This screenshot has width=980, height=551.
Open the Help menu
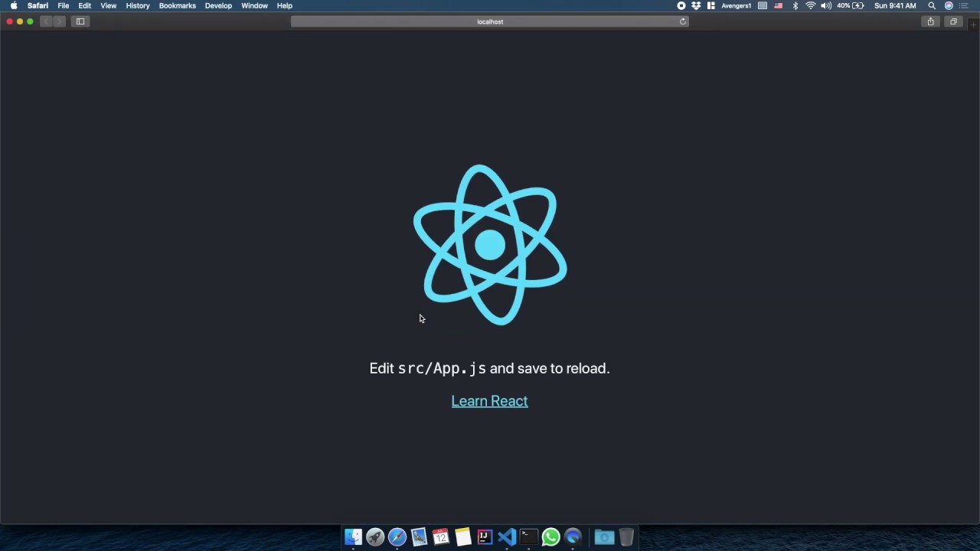tap(285, 5)
